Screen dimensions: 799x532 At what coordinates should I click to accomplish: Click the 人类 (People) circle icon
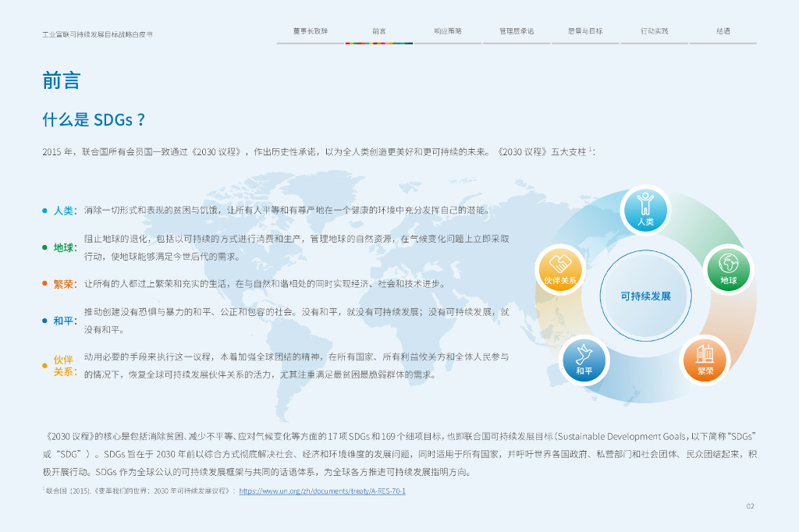point(645,210)
